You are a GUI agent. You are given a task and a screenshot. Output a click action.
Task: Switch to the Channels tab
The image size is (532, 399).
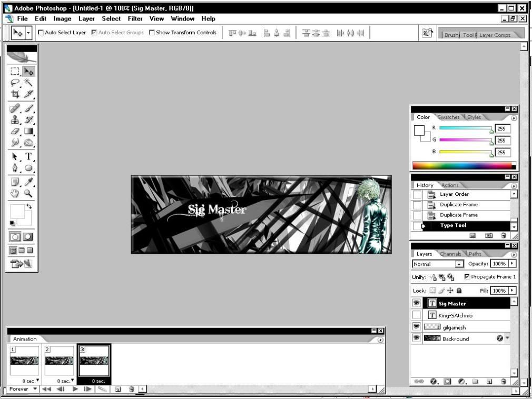pyautogui.click(x=450, y=254)
